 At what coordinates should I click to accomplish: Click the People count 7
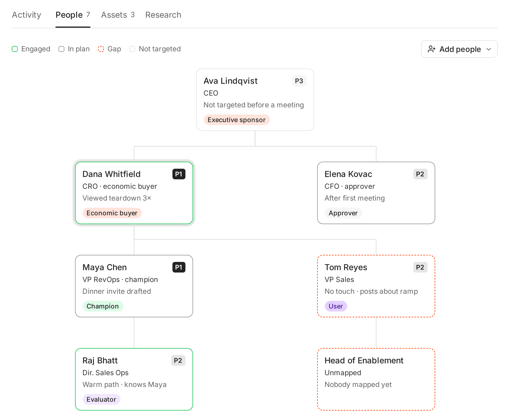(x=88, y=15)
